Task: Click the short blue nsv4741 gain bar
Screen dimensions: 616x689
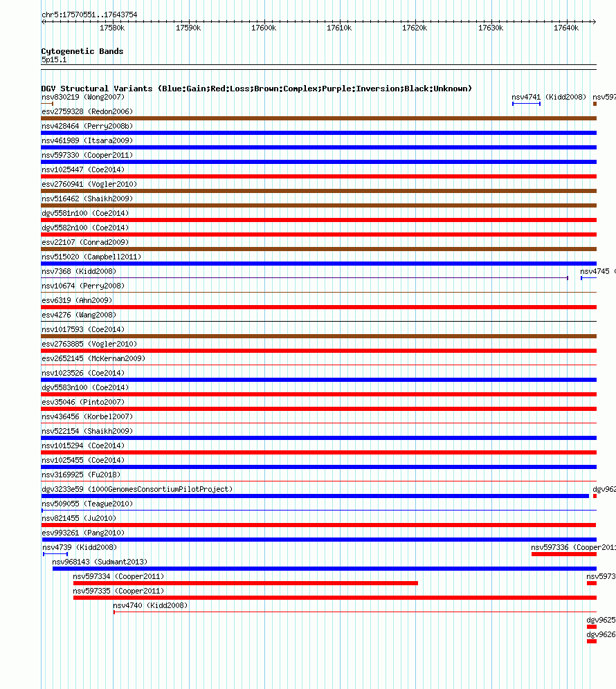Action: pos(526,104)
